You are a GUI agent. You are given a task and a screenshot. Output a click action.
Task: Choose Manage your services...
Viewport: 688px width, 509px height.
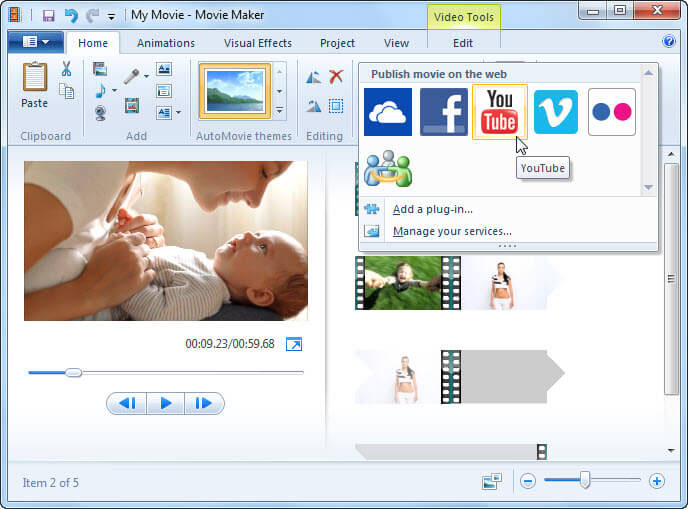pos(452,231)
